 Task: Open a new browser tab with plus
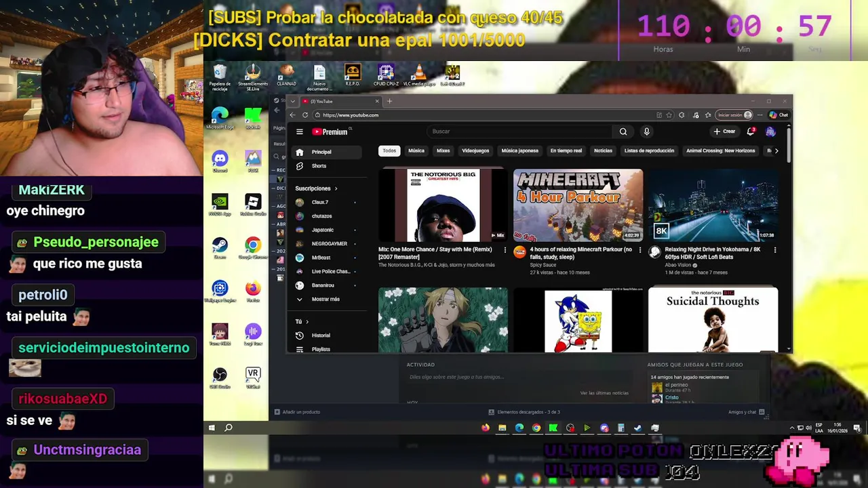point(389,101)
